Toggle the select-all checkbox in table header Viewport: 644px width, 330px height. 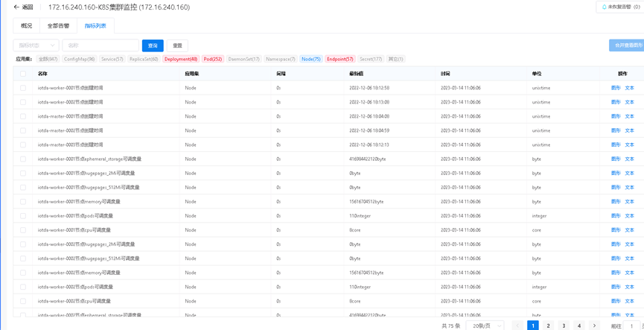23,74
